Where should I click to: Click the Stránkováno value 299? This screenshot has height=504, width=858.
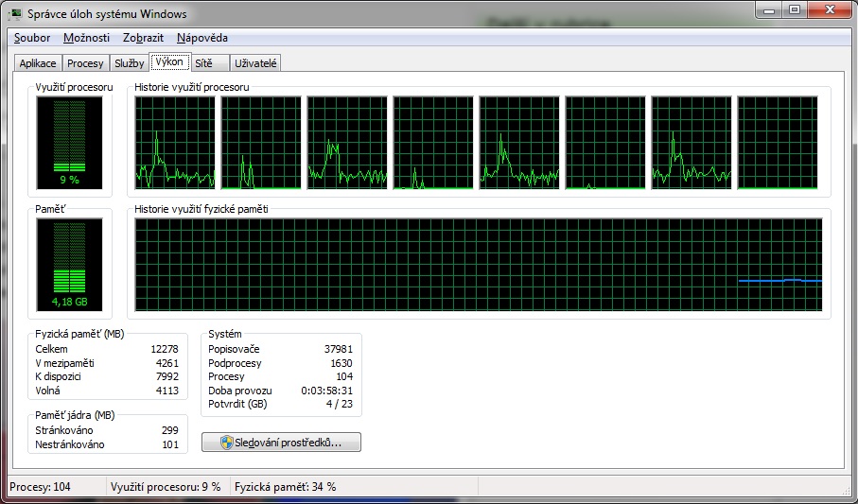(170, 430)
